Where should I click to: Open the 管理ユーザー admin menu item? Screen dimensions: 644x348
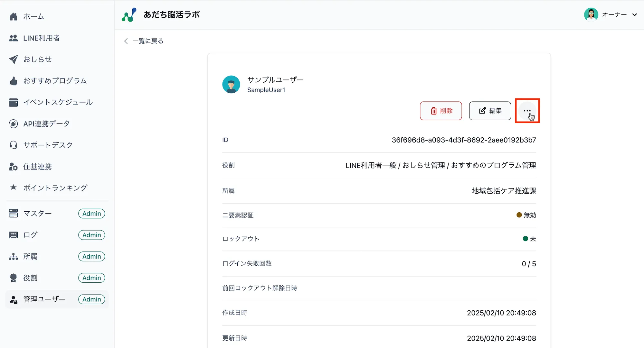click(x=44, y=299)
